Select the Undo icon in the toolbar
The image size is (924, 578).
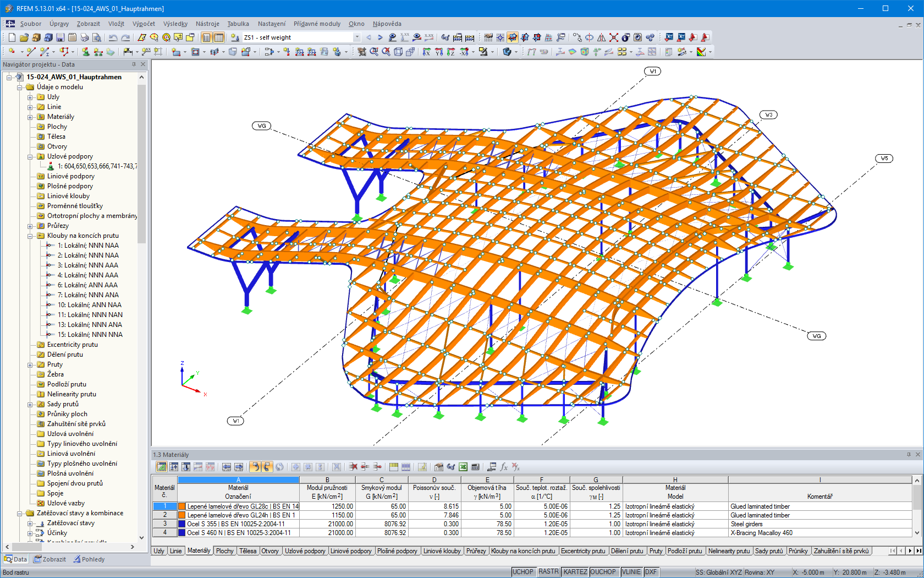(x=113, y=37)
